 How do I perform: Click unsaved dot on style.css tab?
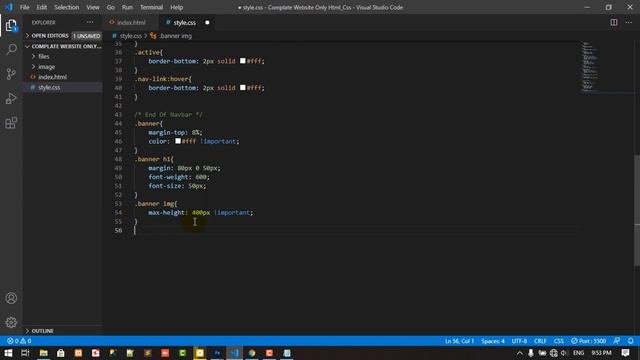(207, 22)
